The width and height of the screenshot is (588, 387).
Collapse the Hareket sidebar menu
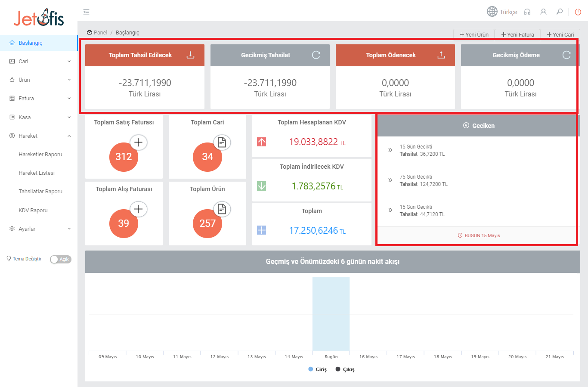click(39, 136)
